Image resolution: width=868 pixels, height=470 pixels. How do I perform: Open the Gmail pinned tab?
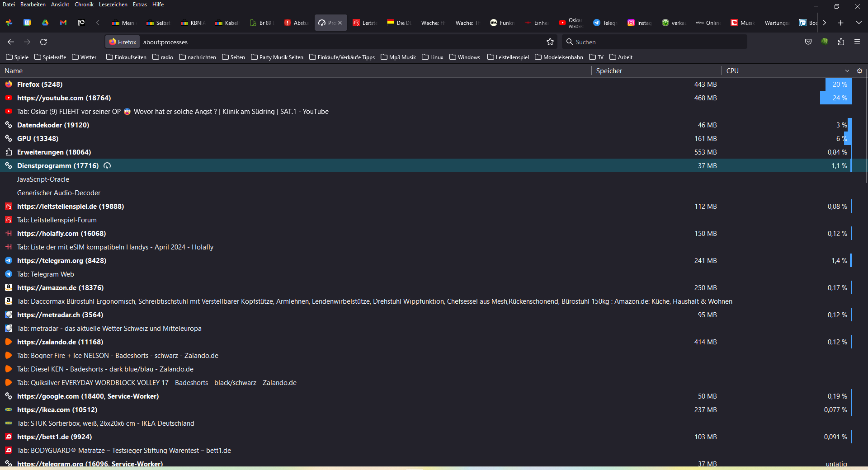pyautogui.click(x=63, y=23)
